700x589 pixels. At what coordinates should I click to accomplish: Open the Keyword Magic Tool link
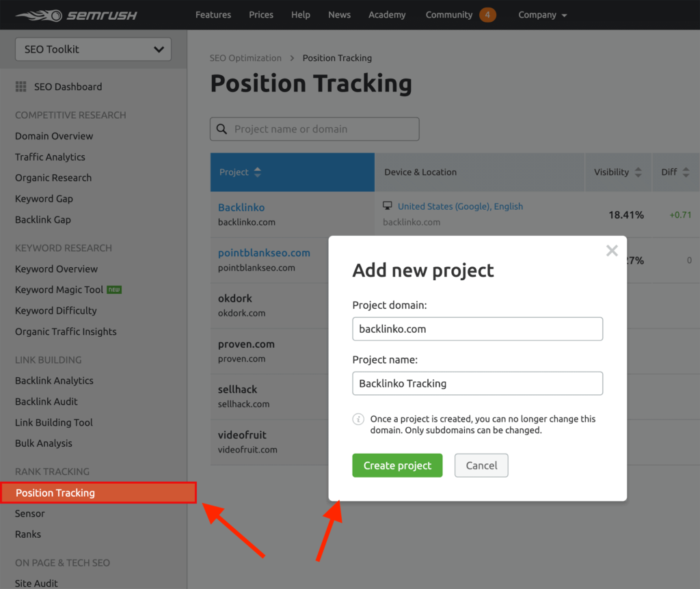click(59, 290)
